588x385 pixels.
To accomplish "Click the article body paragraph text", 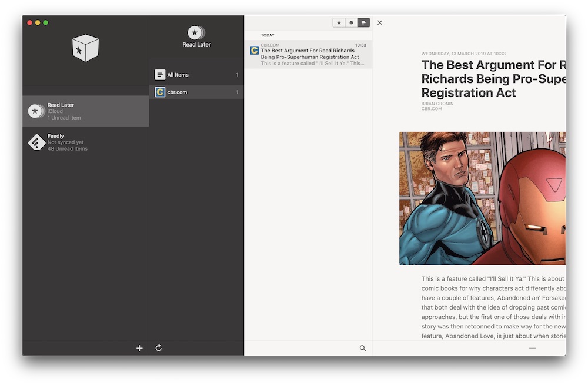I will click(493, 307).
